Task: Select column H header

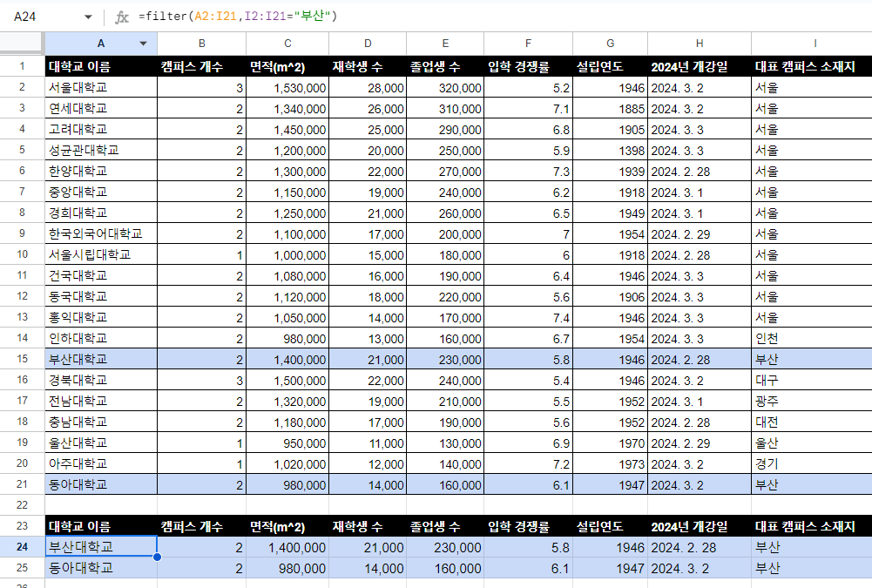Action: click(x=700, y=44)
